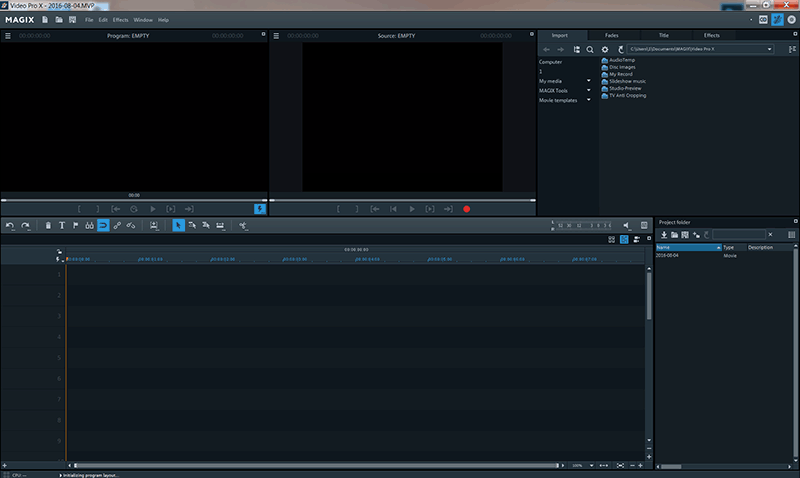
Task: Expand the MAGIX Tools dropdown
Action: tap(588, 90)
